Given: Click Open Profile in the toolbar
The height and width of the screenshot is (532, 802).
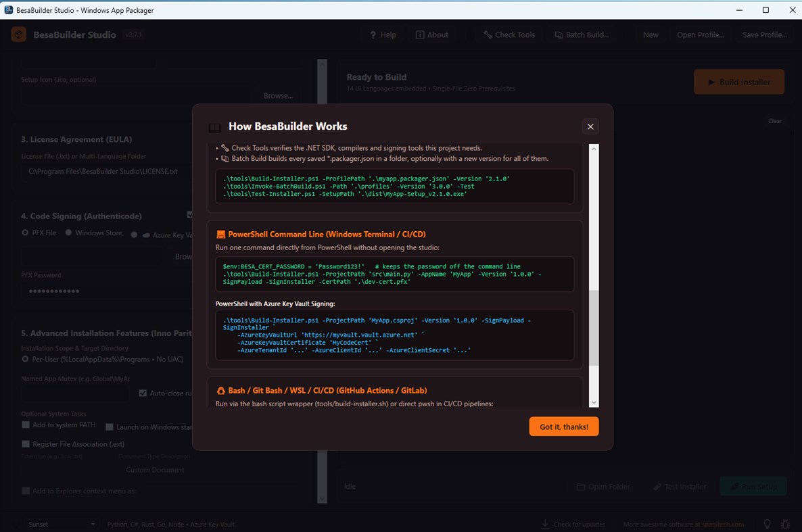Looking at the screenshot, I should coord(700,34).
